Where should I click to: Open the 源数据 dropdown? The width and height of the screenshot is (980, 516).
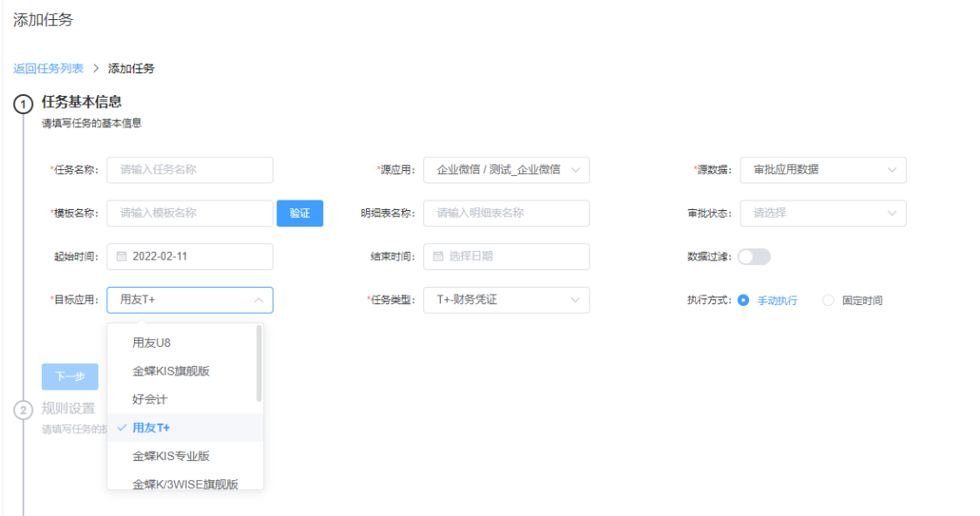823,170
